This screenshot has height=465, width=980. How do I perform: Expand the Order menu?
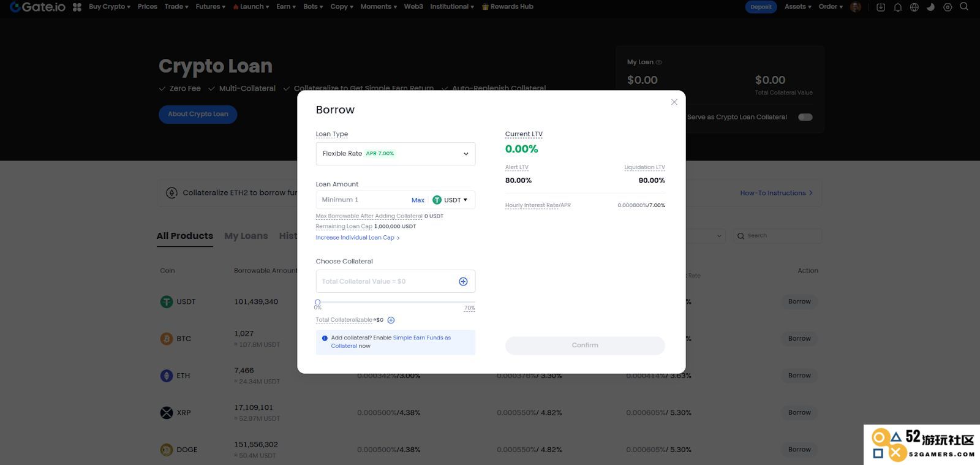tap(831, 7)
